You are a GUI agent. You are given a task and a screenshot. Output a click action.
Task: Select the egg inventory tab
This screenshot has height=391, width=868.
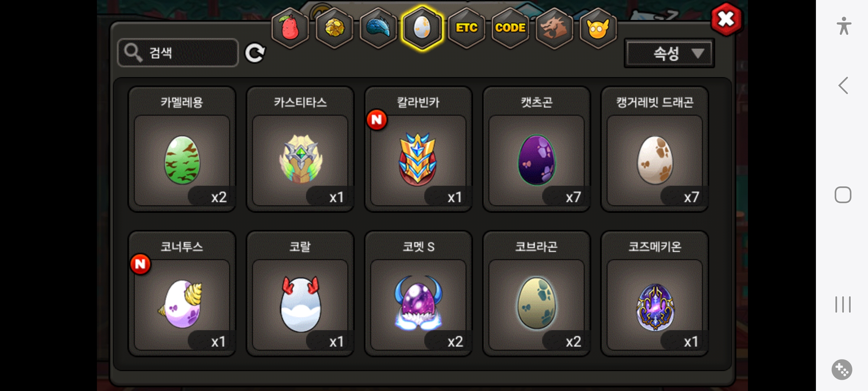tap(422, 28)
